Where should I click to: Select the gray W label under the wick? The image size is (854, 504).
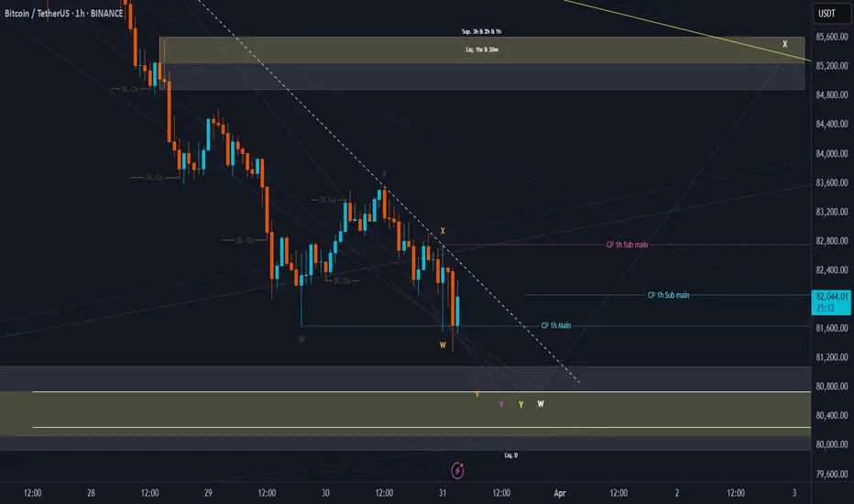tap(301, 339)
